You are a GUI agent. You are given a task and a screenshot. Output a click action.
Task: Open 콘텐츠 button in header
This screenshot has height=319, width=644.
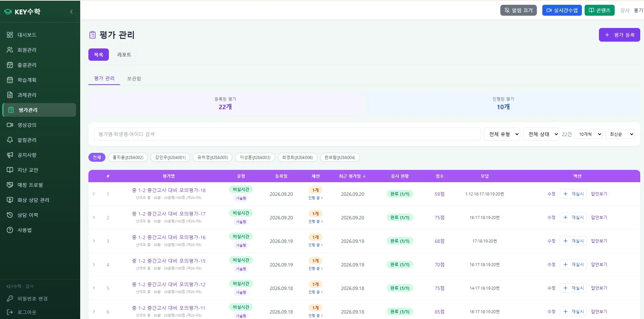599,10
